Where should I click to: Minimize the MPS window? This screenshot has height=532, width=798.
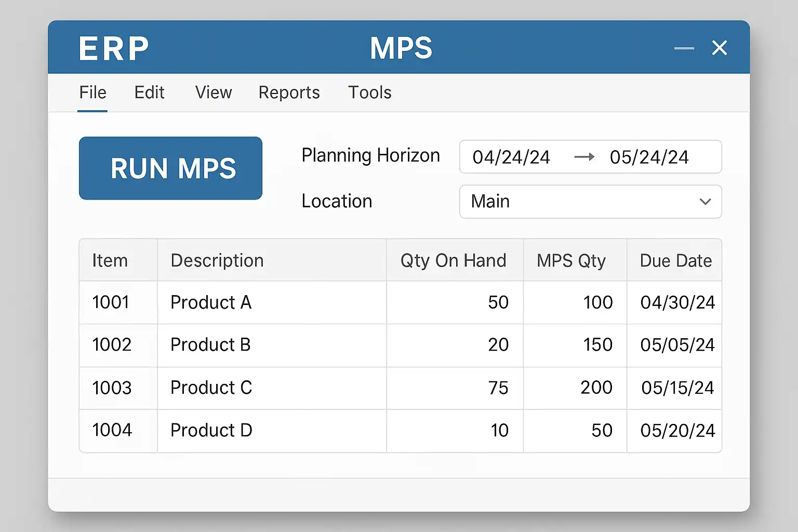684,48
